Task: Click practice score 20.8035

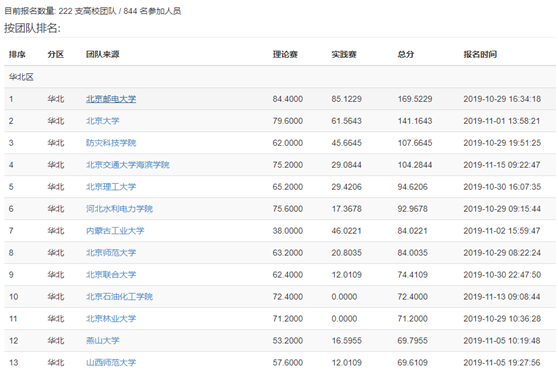Action: [347, 253]
